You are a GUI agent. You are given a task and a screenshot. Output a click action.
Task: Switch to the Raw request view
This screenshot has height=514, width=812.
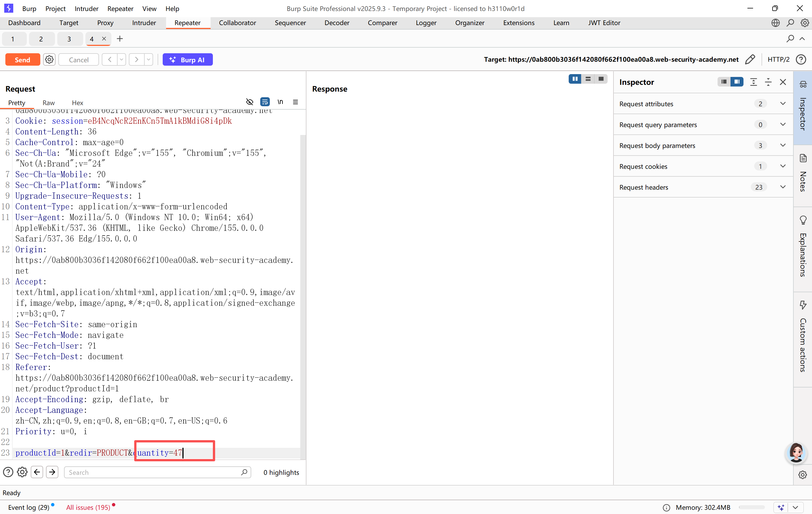click(x=48, y=103)
